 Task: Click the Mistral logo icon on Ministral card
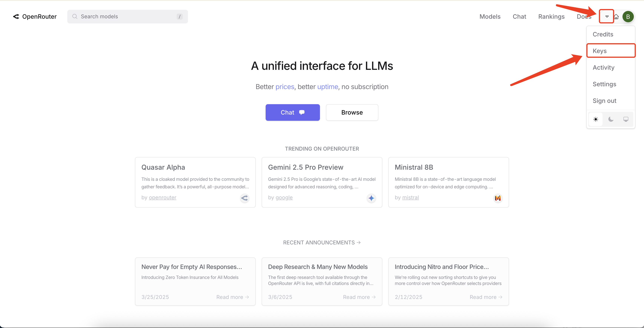(x=498, y=198)
